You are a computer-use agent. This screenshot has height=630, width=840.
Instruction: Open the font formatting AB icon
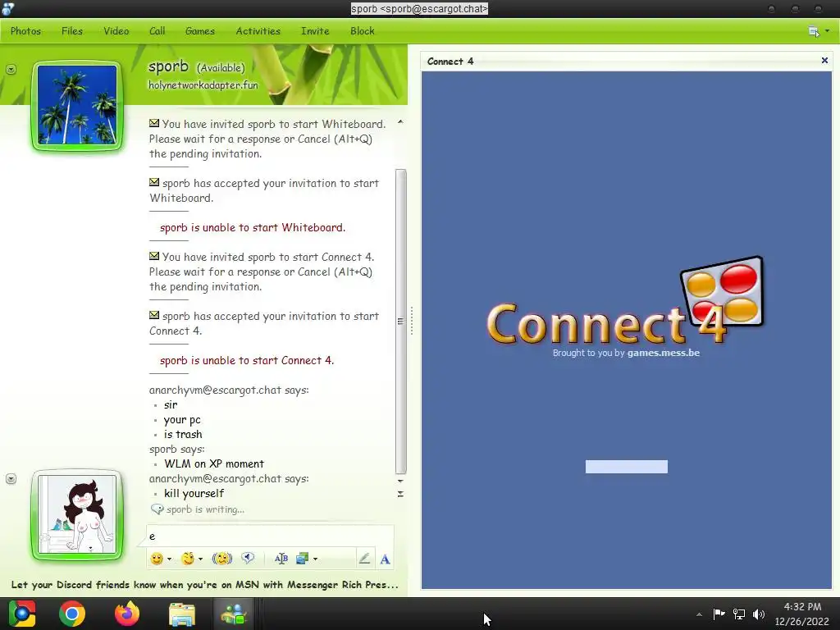281,559
